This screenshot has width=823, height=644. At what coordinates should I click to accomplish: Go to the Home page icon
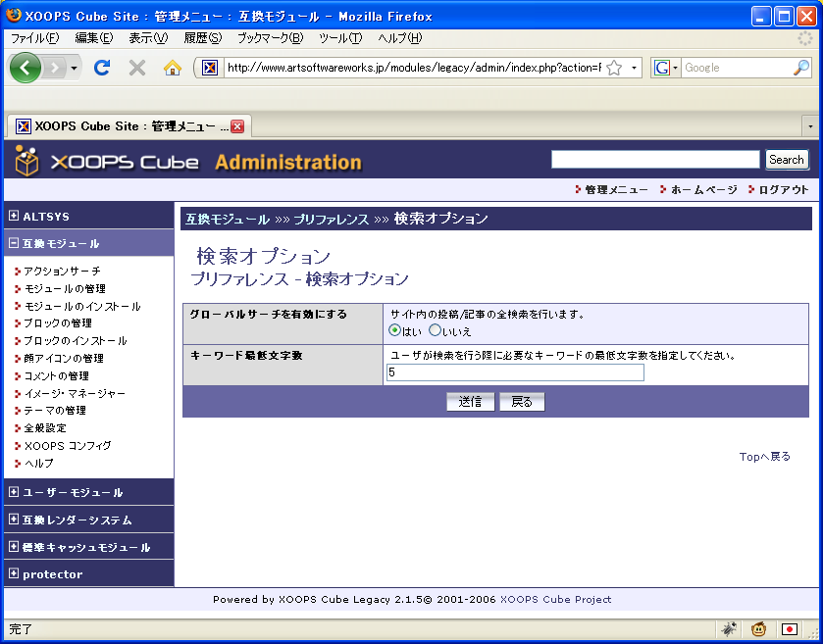click(173, 68)
